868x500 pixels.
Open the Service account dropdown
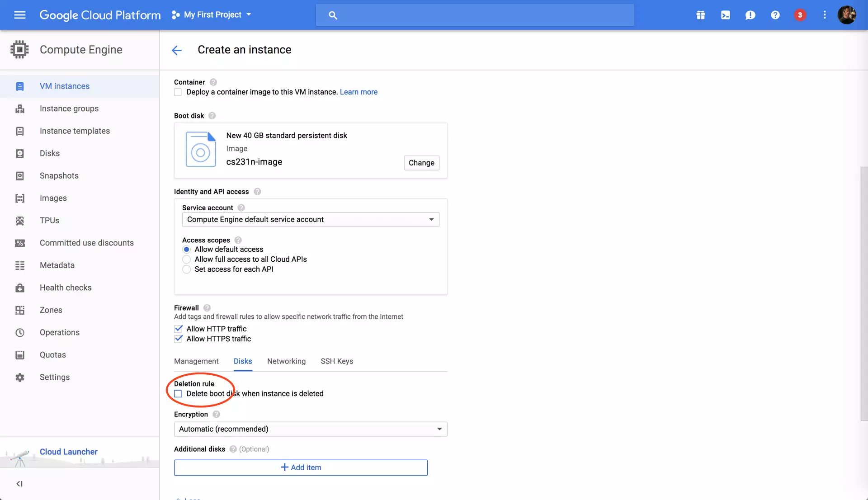311,220
